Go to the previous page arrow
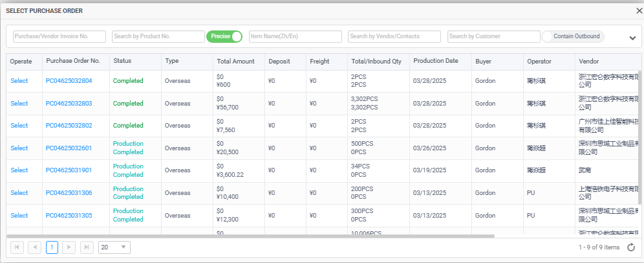 coord(34,247)
